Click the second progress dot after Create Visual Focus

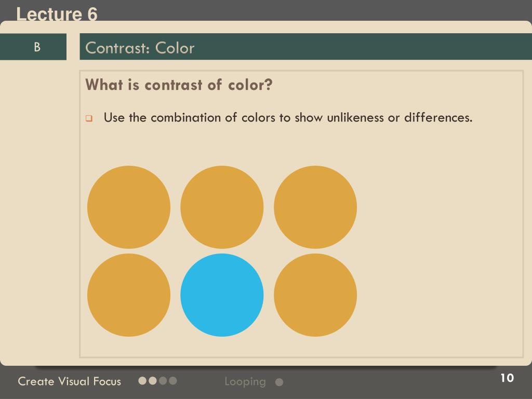(153, 381)
